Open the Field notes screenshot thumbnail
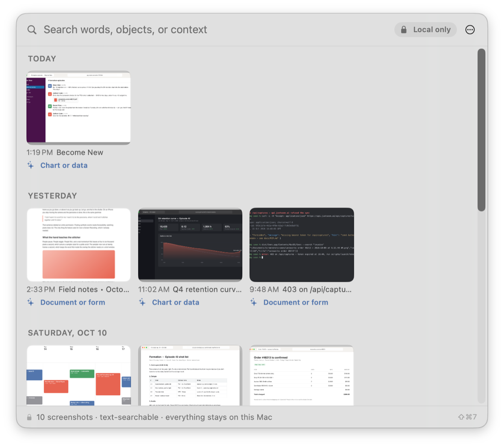Image resolution: width=504 pixels, height=447 pixels. [78, 245]
